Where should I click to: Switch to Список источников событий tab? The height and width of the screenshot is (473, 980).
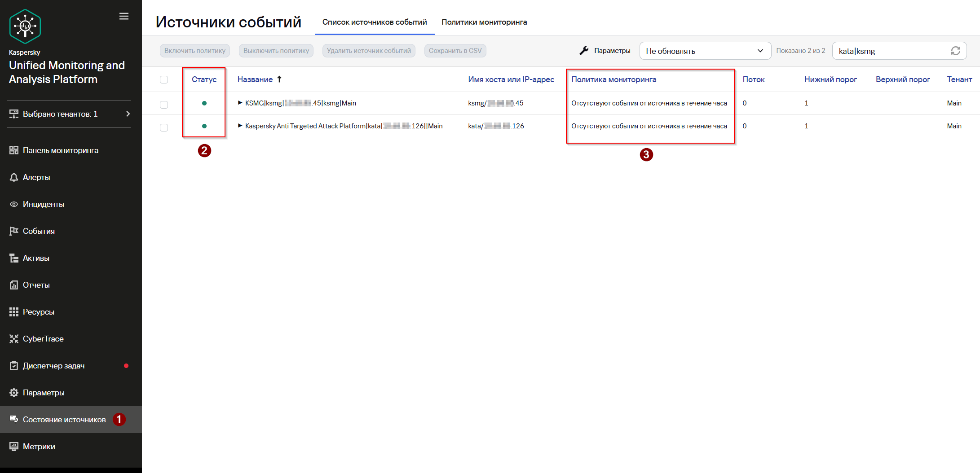[x=375, y=22]
